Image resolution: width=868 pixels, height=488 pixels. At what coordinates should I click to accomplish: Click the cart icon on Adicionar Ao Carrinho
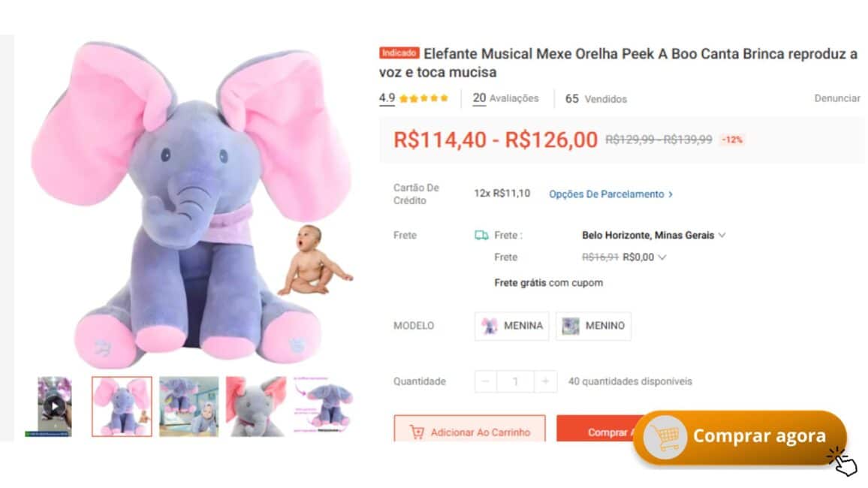(417, 432)
